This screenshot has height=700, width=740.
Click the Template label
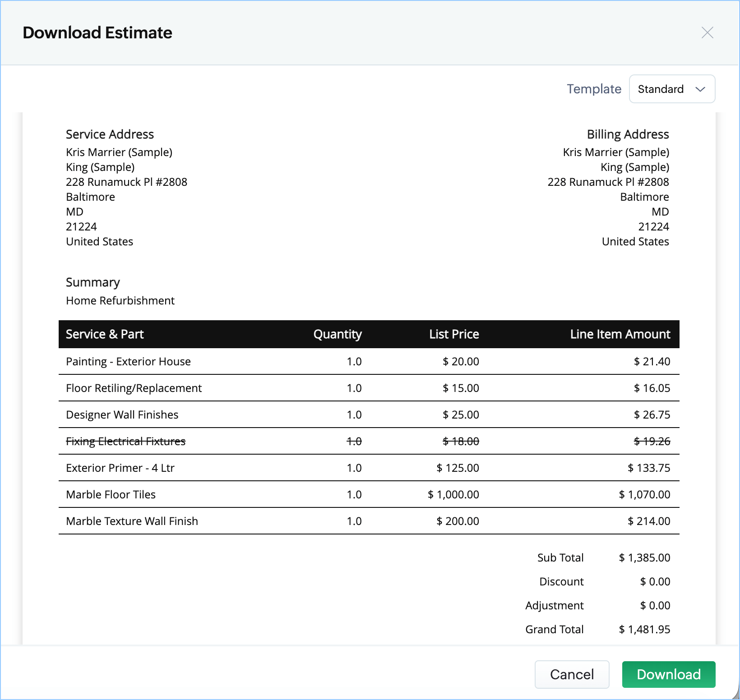(x=594, y=89)
